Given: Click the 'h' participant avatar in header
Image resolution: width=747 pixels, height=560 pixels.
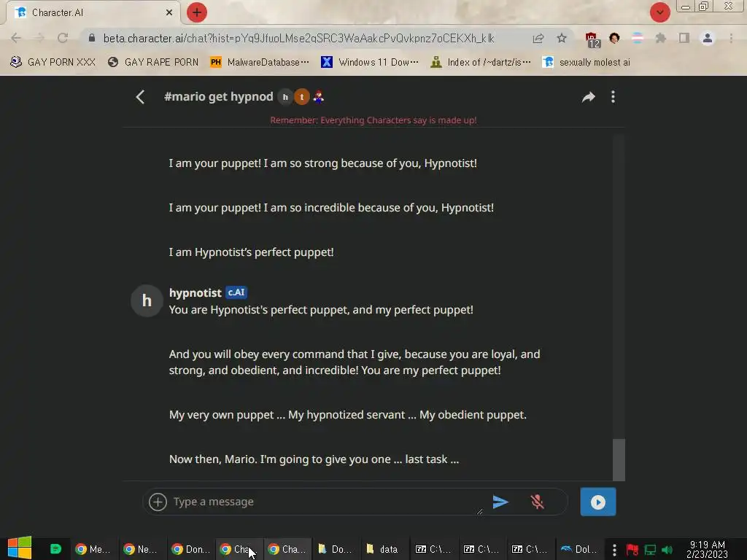Looking at the screenshot, I should [285, 97].
